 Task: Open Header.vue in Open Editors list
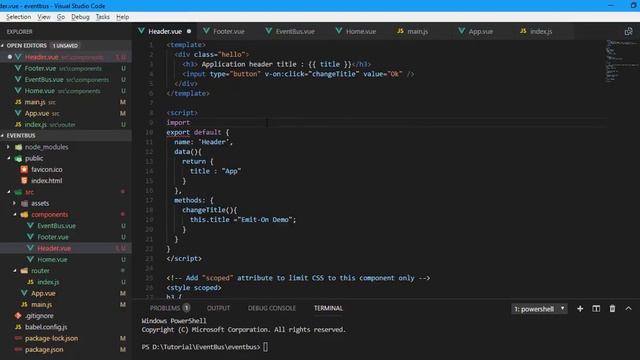[65, 57]
